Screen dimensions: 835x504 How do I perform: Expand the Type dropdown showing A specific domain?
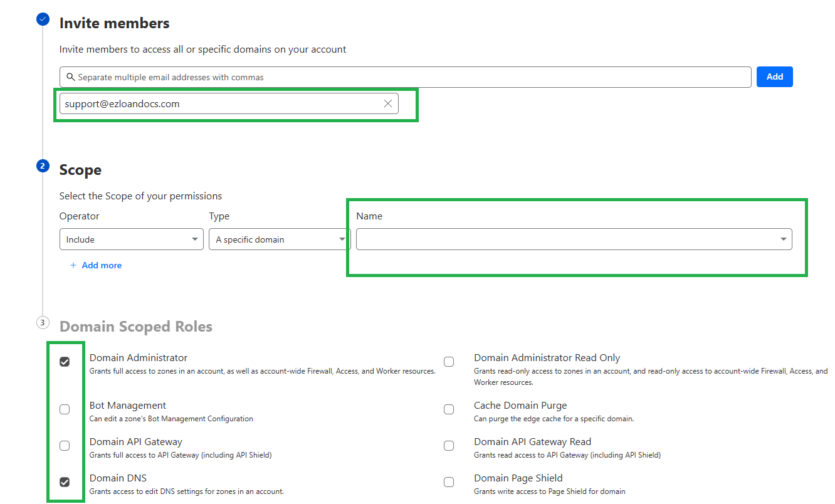(x=278, y=239)
